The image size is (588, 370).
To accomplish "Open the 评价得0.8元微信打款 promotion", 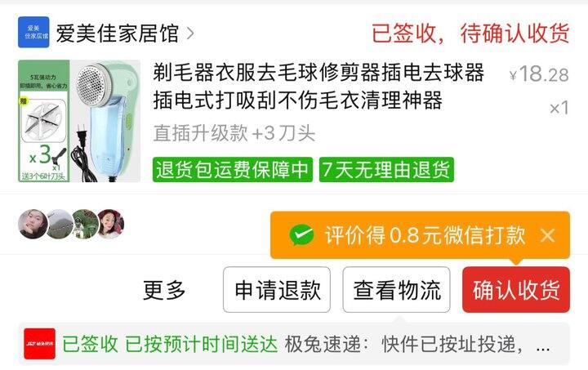I will pos(420,235).
